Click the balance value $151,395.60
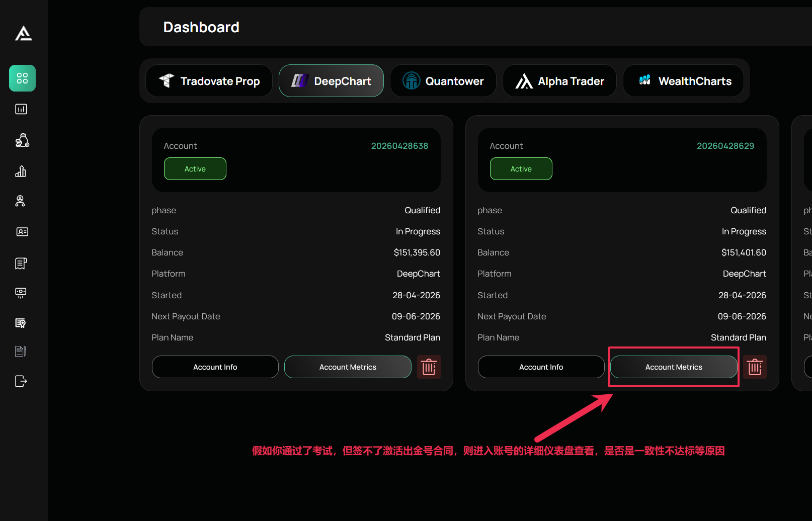 click(417, 252)
